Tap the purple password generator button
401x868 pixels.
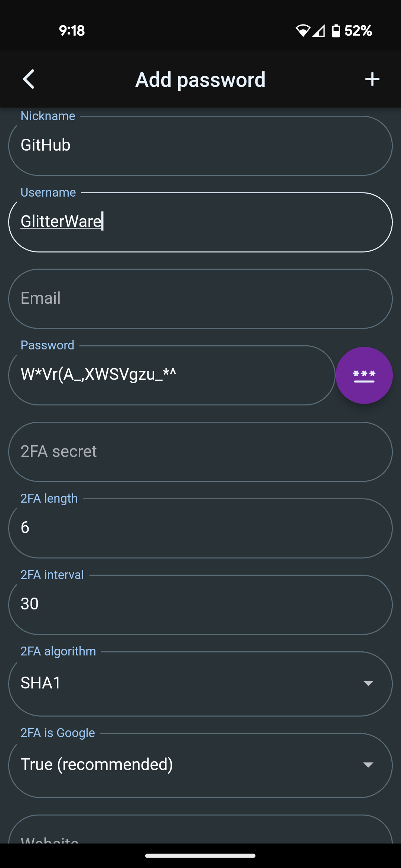click(x=364, y=375)
